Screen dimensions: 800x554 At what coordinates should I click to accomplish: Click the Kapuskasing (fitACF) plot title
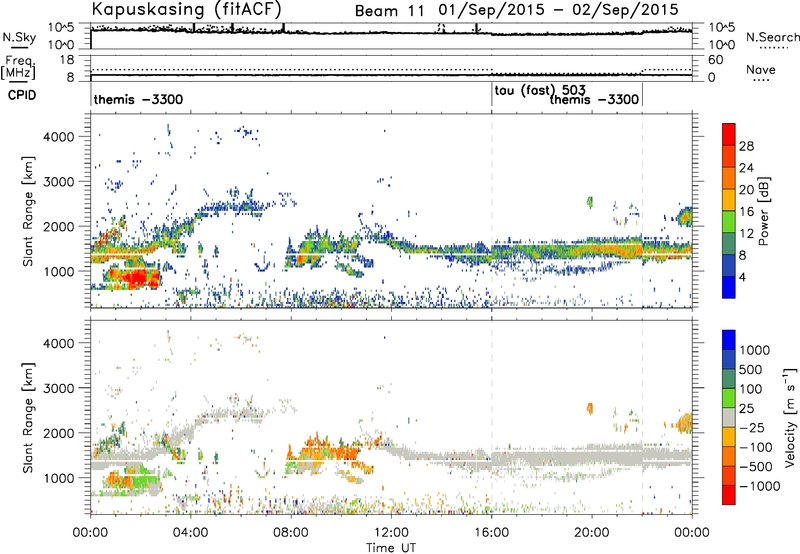(186, 9)
